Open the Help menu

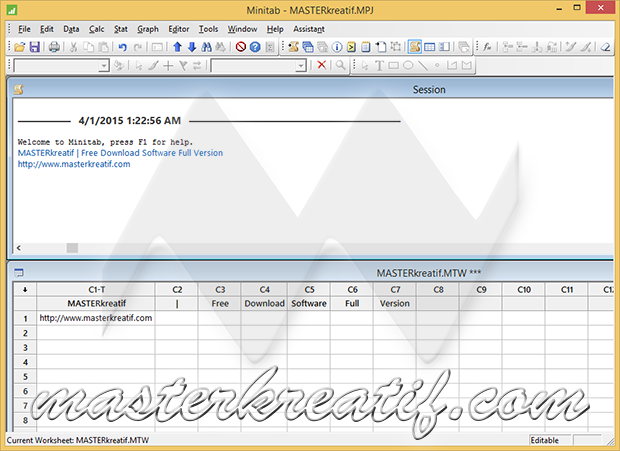tap(275, 29)
